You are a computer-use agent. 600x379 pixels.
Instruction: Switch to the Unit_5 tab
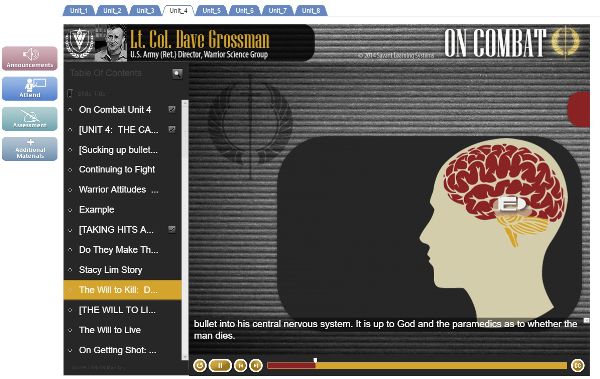[211, 10]
